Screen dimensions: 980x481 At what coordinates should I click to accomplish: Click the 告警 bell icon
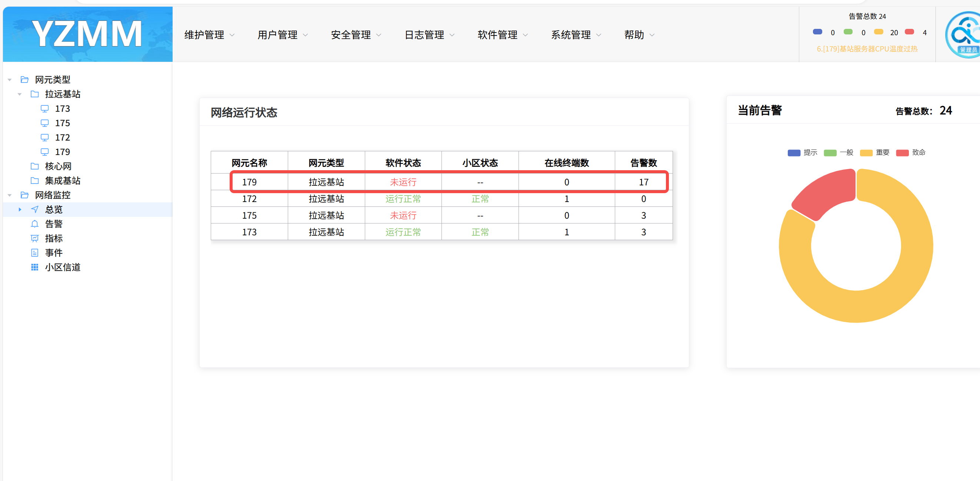coord(34,224)
